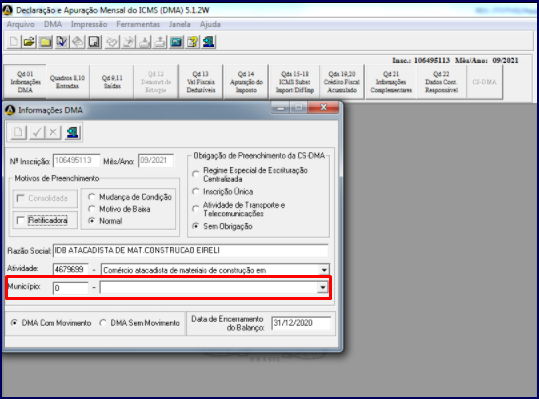Viewport: 539px width, 399px height.
Task: Click the Município code input field
Action: coord(70,288)
